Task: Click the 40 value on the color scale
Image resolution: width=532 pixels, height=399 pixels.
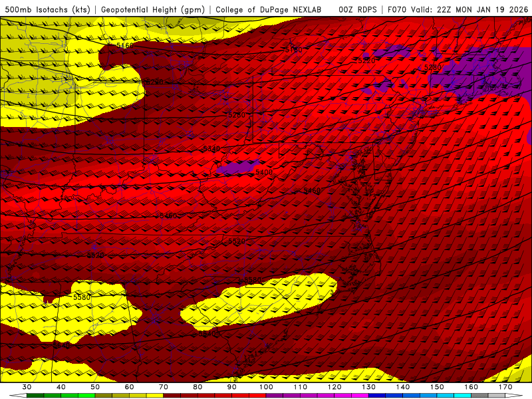Action: (x=61, y=387)
